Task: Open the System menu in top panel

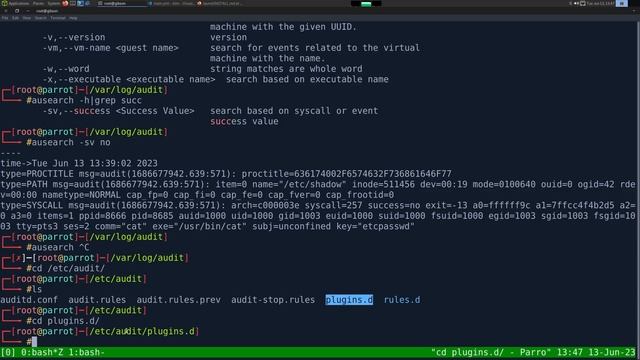Action: 53,3
